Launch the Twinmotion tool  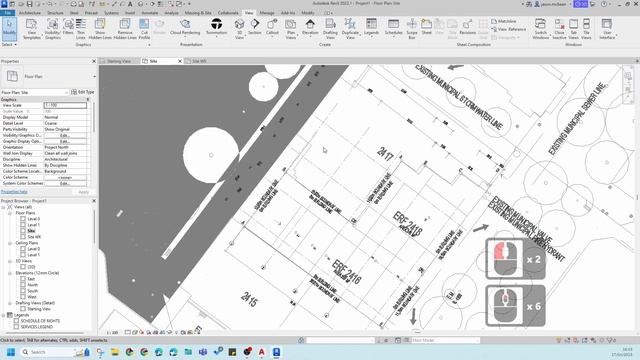pyautogui.click(x=216, y=27)
